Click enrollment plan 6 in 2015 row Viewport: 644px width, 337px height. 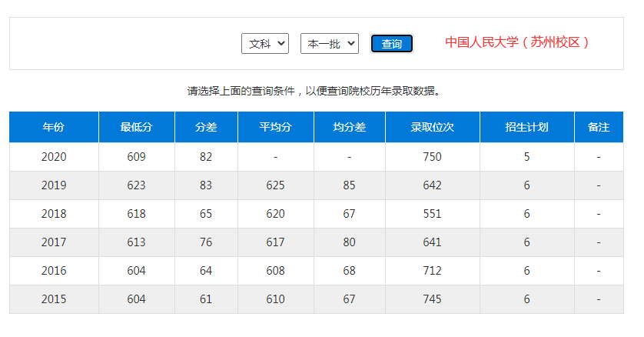[x=526, y=299]
